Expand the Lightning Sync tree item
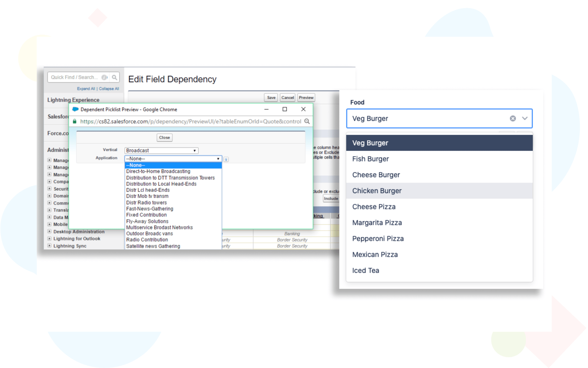 pyautogui.click(x=49, y=246)
